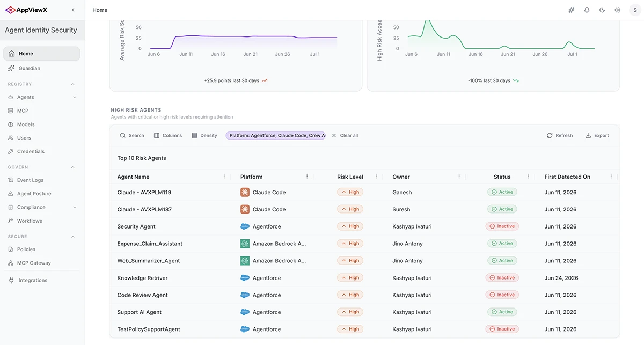Image resolution: width=644 pixels, height=345 pixels.
Task: Go to Home in the sidebar
Action: click(x=42, y=54)
